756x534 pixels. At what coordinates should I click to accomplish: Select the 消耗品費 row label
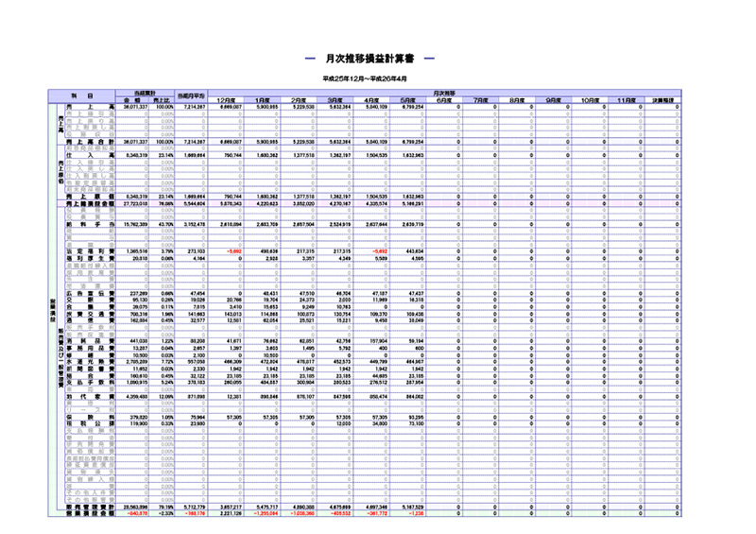click(90, 341)
